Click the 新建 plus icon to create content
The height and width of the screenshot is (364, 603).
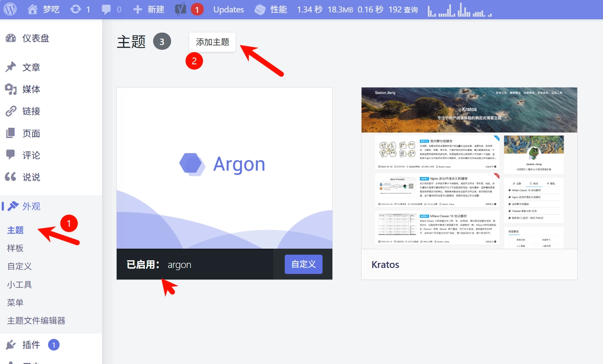(x=137, y=9)
